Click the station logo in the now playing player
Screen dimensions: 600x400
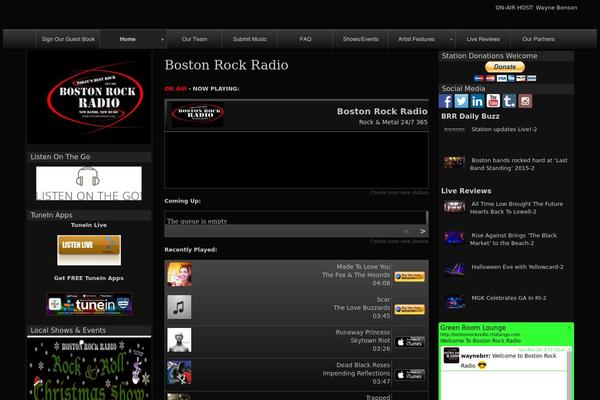[197, 114]
